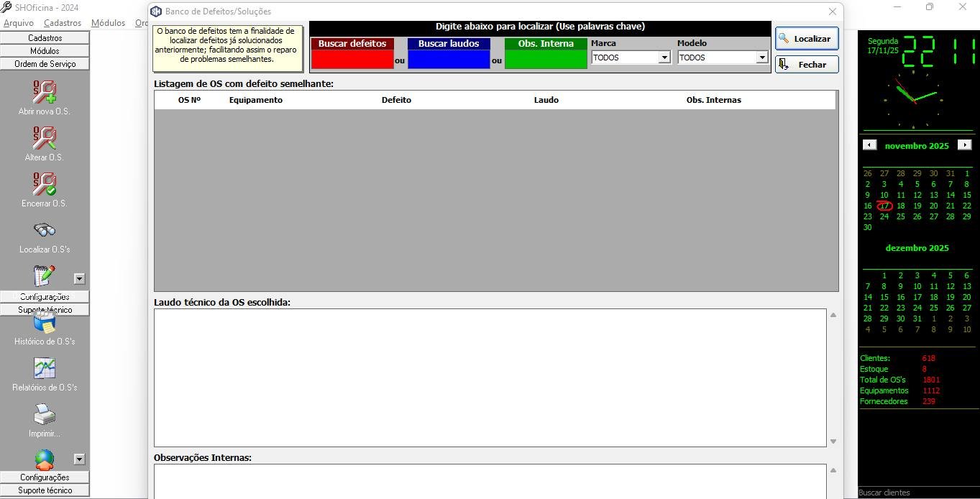Expand the Cadastros sidebar section
The width and height of the screenshot is (980, 499).
45,38
